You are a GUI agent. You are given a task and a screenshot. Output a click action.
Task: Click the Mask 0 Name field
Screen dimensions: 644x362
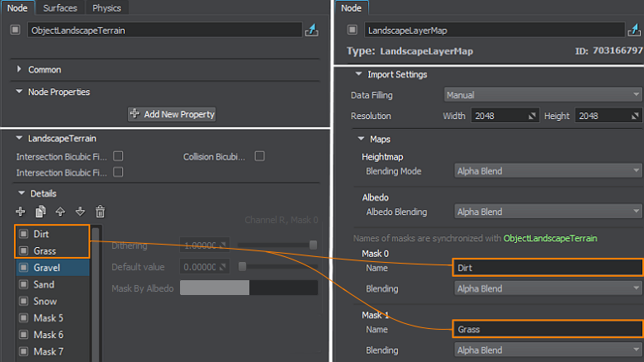click(548, 268)
